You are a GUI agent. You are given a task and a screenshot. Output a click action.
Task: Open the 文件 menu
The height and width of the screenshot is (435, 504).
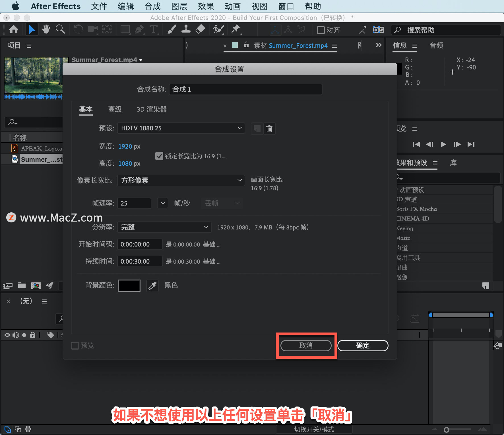99,6
